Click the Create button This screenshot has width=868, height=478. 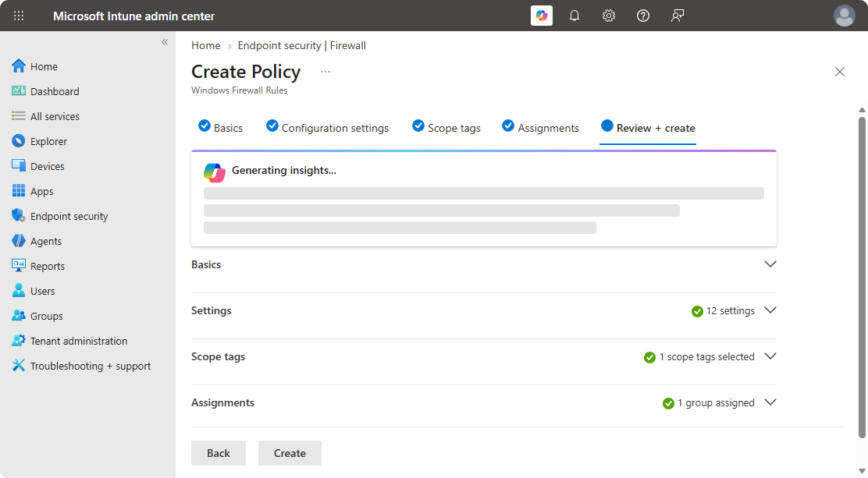click(x=290, y=453)
